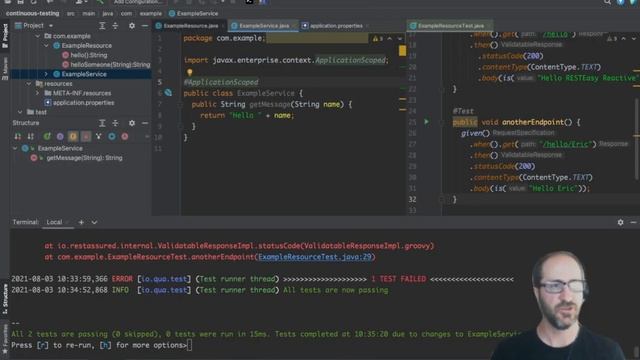This screenshot has height=360, width=640.
Task: Open the terminal tabs dropdown chevron
Action: (x=94, y=222)
